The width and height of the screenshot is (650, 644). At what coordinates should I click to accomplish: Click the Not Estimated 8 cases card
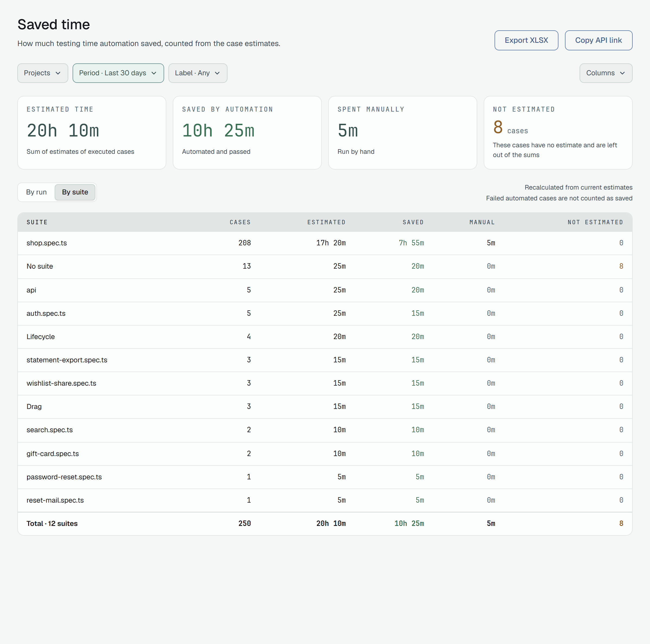tap(558, 133)
